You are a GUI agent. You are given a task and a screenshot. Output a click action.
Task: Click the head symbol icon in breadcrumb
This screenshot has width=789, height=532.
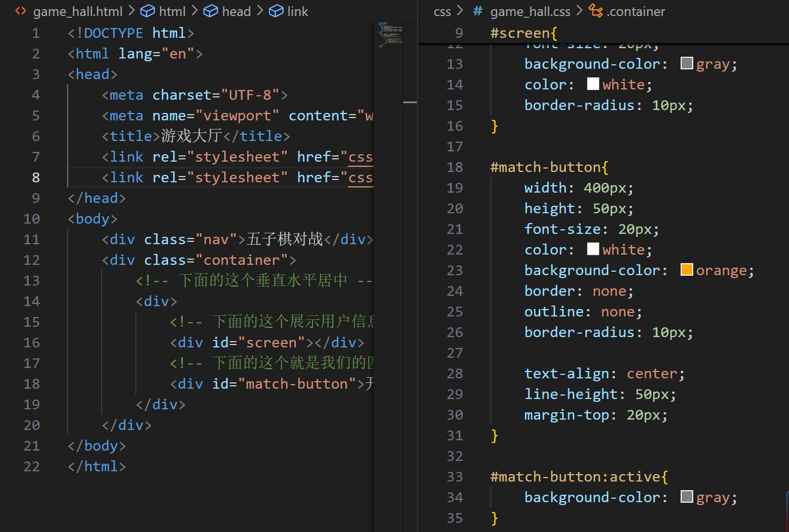(x=210, y=11)
